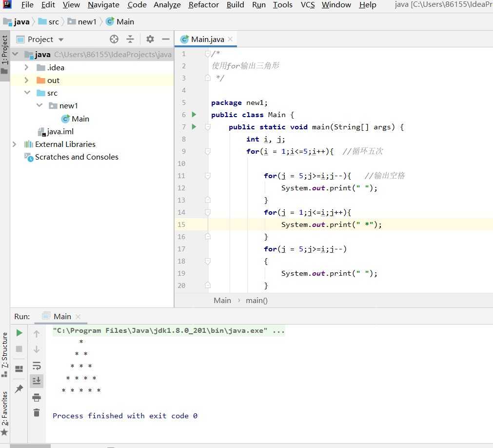Hide the Project panel with minus icon
This screenshot has height=448, width=493.
(x=166, y=39)
